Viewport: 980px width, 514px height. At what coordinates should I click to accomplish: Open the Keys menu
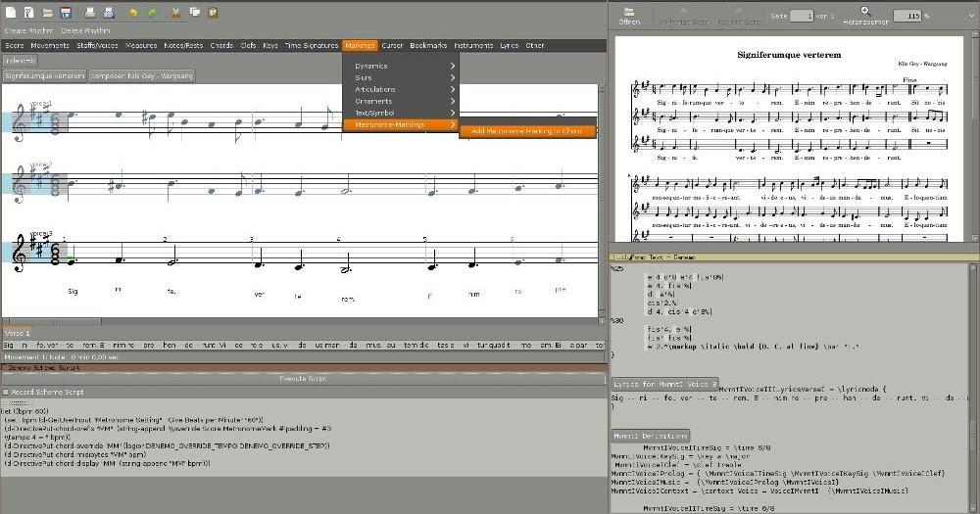(x=270, y=46)
